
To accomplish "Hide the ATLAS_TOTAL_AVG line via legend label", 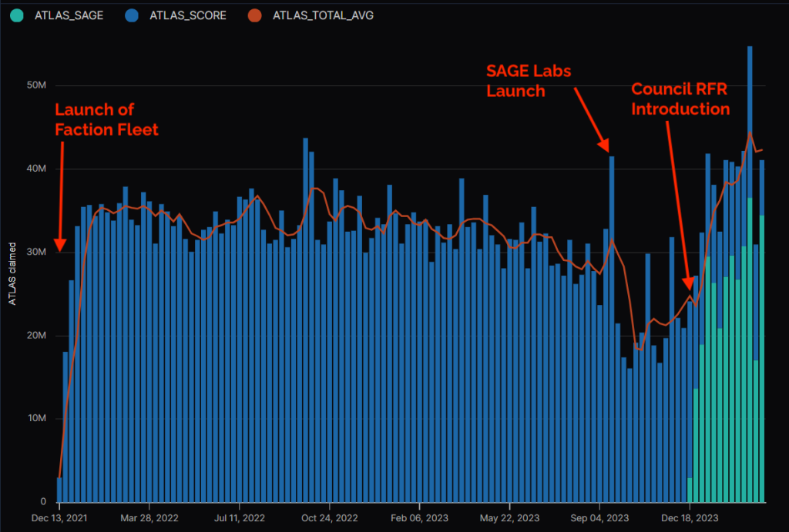I will pyautogui.click(x=323, y=15).
